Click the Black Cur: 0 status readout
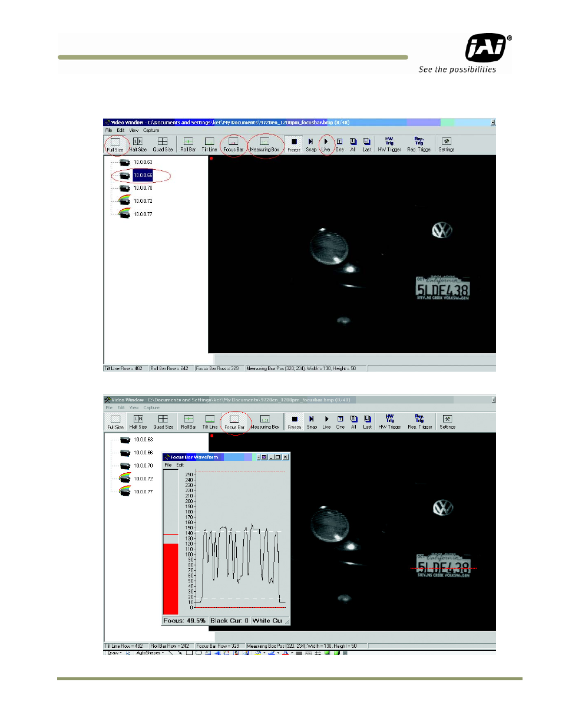The width and height of the screenshot is (562, 728). pyautogui.click(x=230, y=621)
